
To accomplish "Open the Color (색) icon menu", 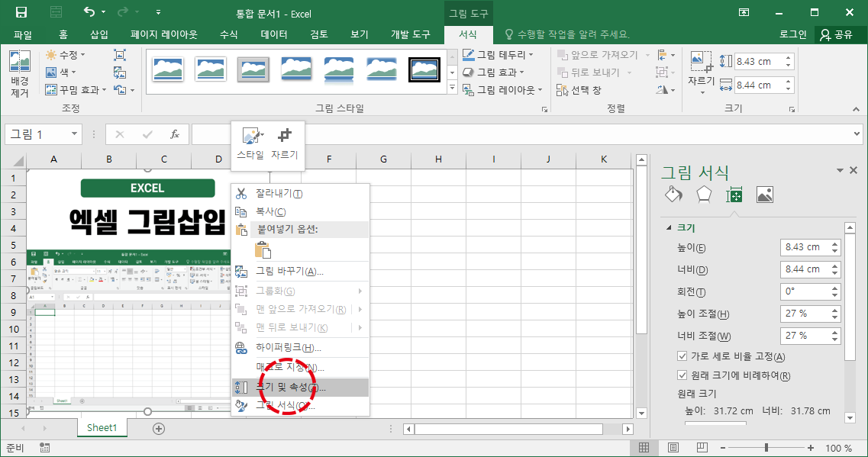I will coord(51,72).
